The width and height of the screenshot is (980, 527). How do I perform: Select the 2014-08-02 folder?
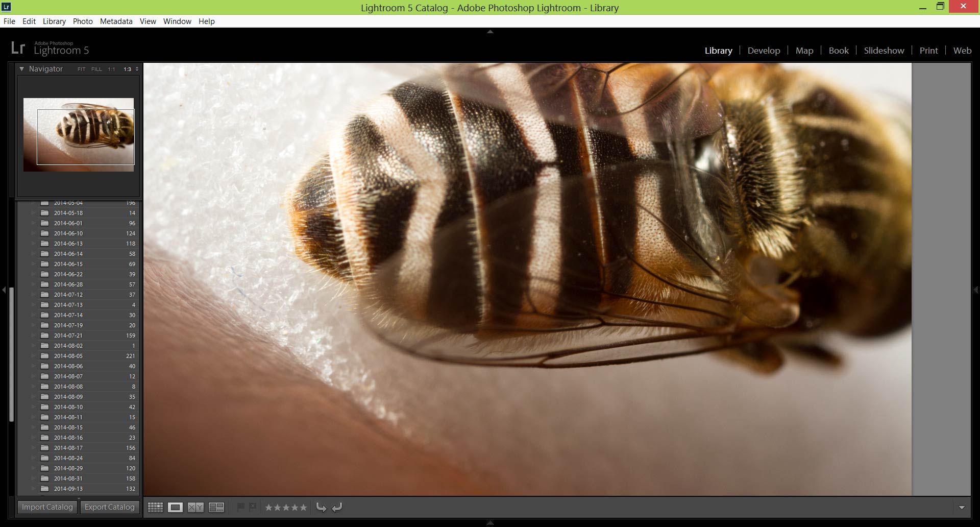78,346
